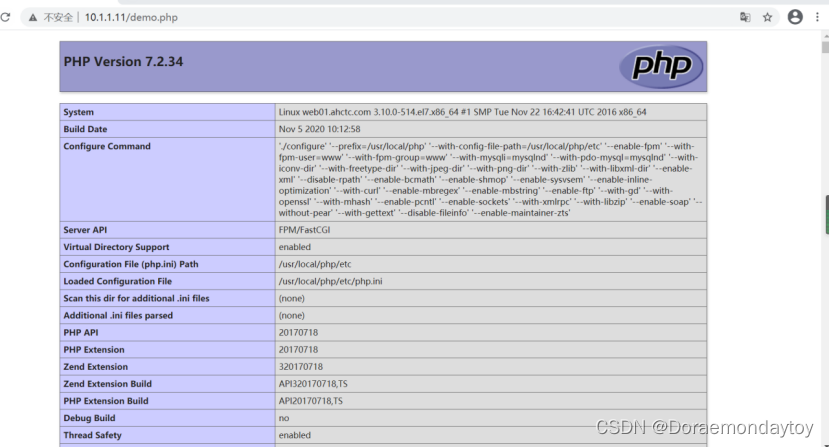
Task: Click the FPM/FastCGI value
Action: click(305, 230)
